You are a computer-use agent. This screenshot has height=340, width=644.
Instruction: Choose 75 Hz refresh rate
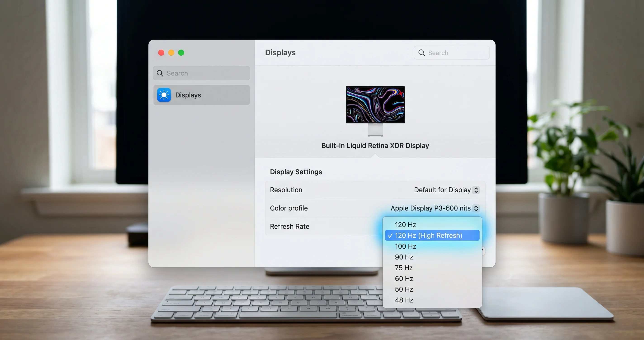[x=432, y=268]
